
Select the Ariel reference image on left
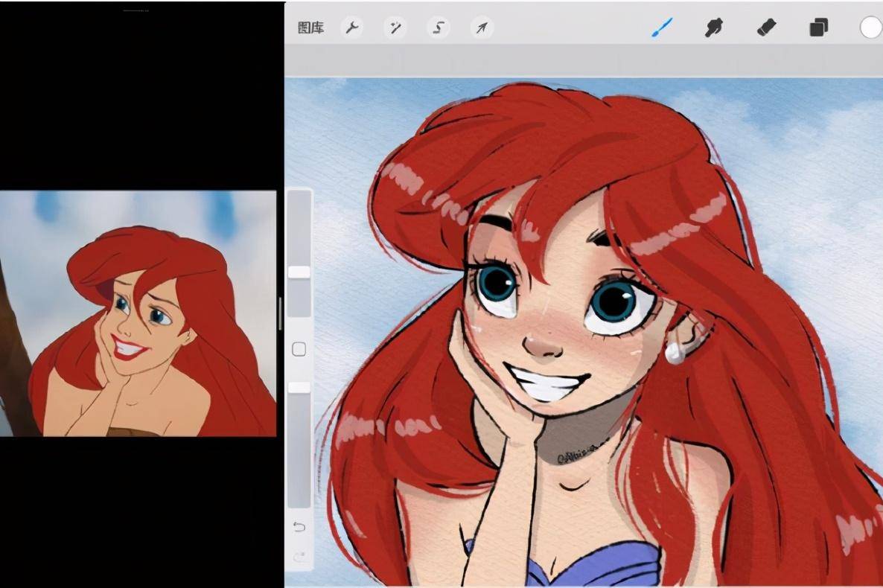[138, 313]
